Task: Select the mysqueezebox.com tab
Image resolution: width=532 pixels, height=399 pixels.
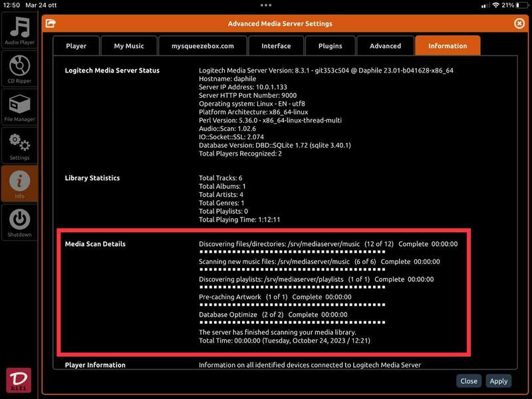Action: [202, 46]
